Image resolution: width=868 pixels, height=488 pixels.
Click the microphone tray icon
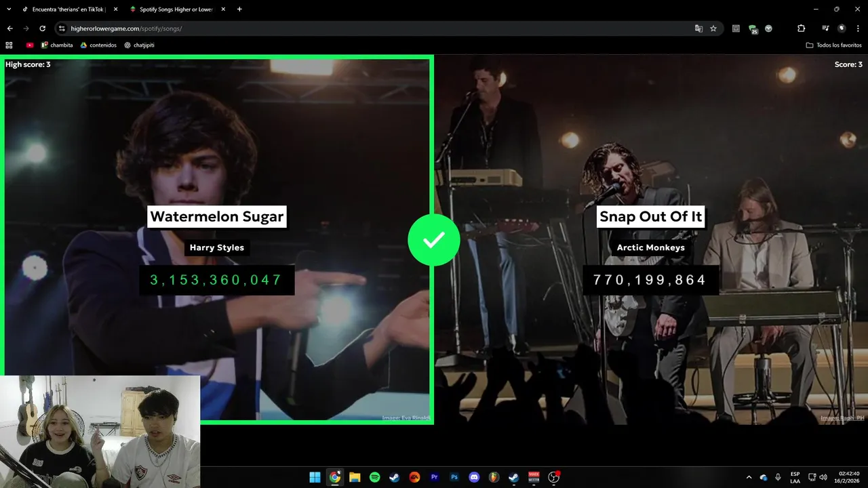point(778,477)
